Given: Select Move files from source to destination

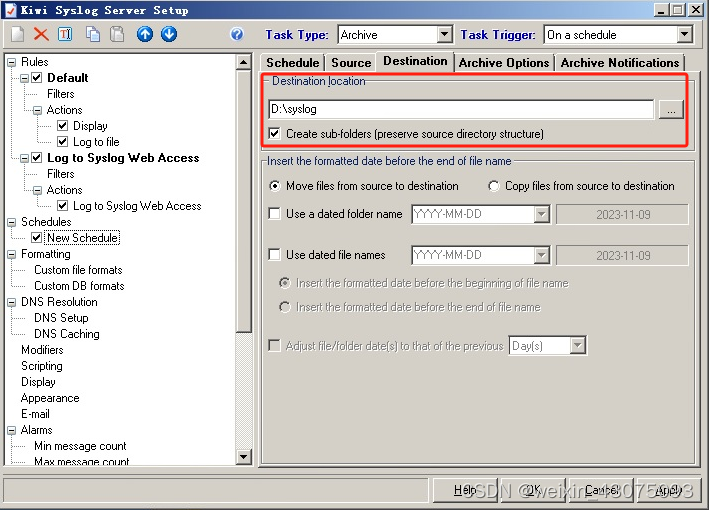Looking at the screenshot, I should [x=274, y=186].
